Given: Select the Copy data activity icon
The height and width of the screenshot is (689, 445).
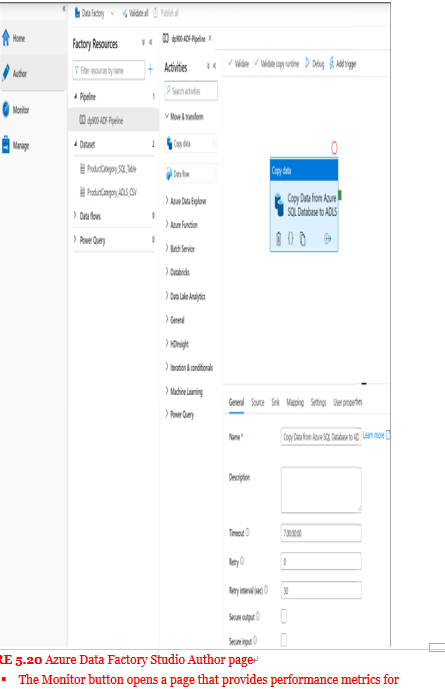Looking at the screenshot, I should pyautogui.click(x=170, y=143).
